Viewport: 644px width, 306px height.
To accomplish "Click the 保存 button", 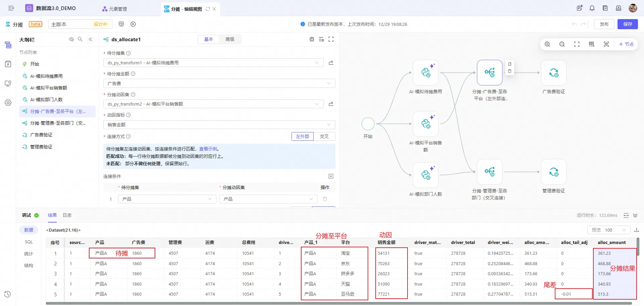I will (x=627, y=24).
